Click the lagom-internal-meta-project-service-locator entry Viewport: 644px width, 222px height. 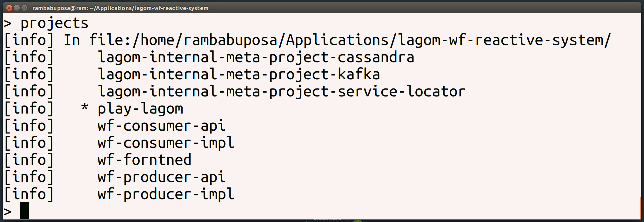[x=282, y=92]
